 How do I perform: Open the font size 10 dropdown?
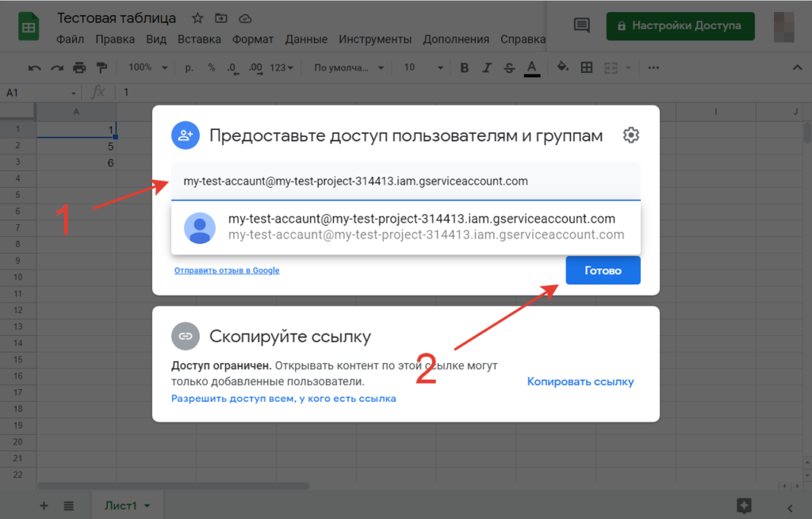tap(420, 67)
